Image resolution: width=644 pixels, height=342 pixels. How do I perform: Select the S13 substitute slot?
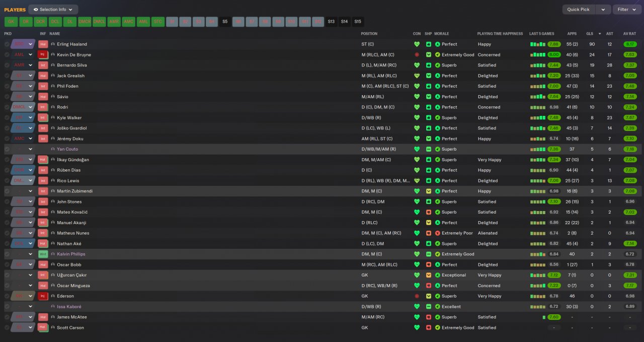[x=331, y=22]
